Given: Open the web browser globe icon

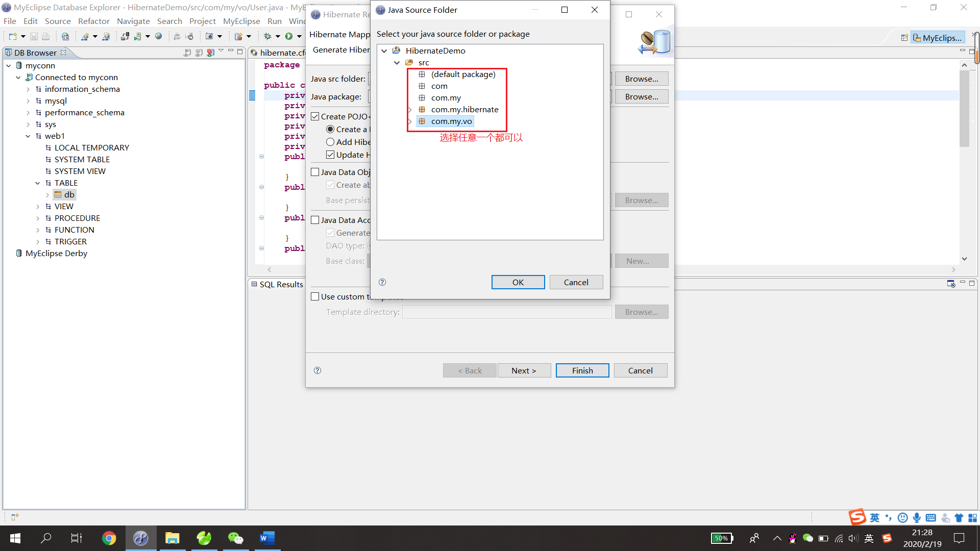Looking at the screenshot, I should pos(159,36).
